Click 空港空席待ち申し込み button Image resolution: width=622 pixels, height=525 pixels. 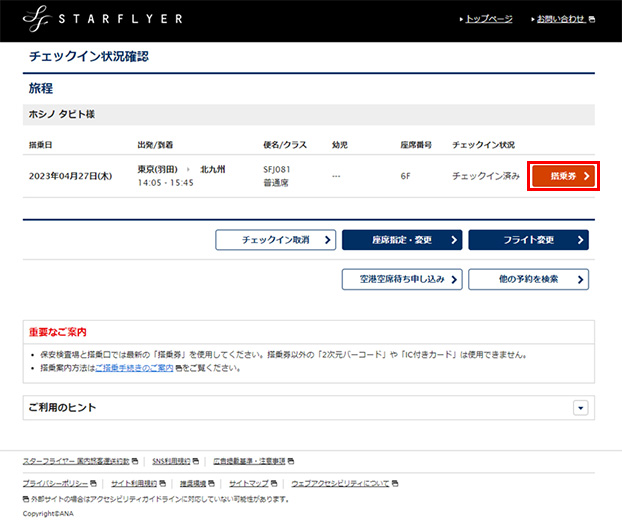[401, 279]
